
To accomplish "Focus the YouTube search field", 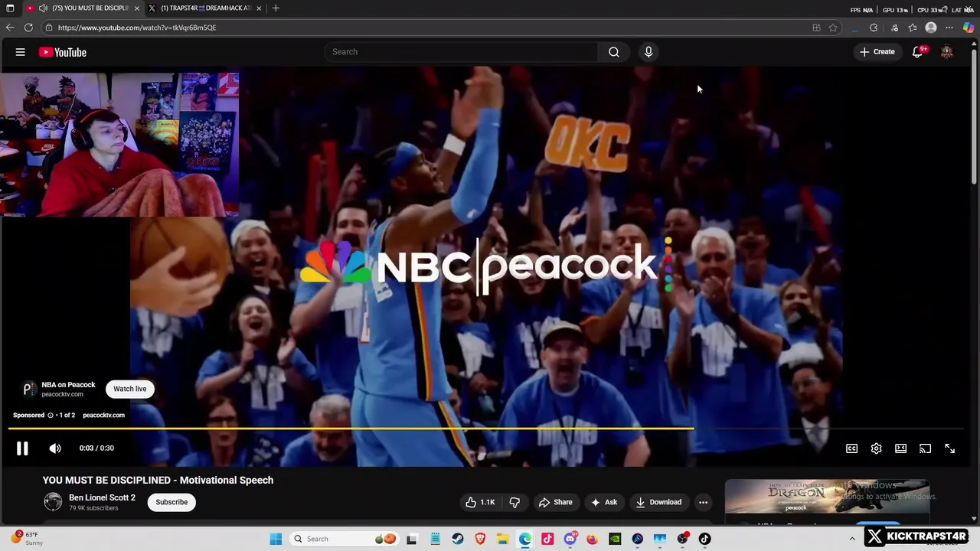I will [461, 52].
